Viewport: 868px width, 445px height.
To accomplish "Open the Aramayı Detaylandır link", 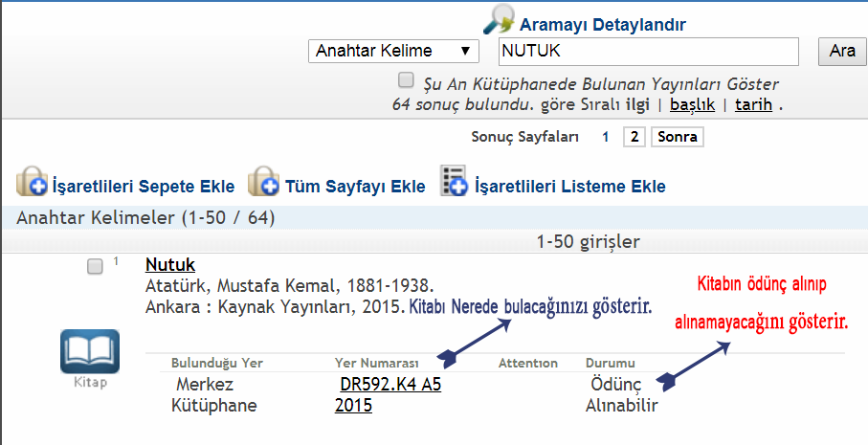I will pos(603,25).
